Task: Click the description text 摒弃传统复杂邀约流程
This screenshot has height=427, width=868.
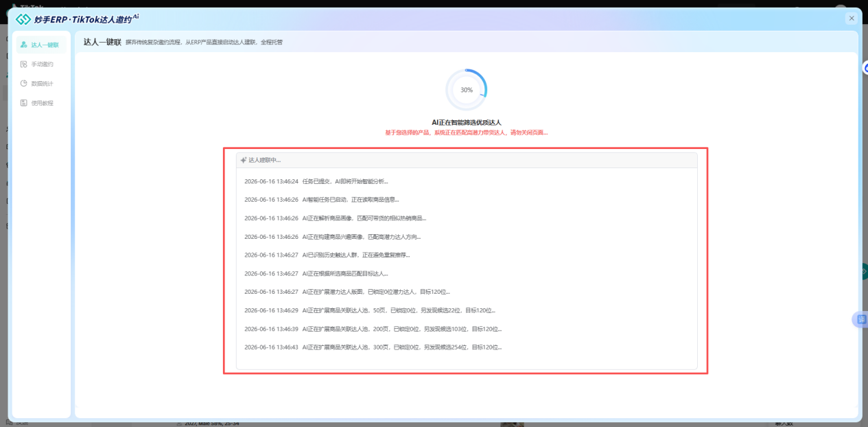Action: click(x=204, y=43)
